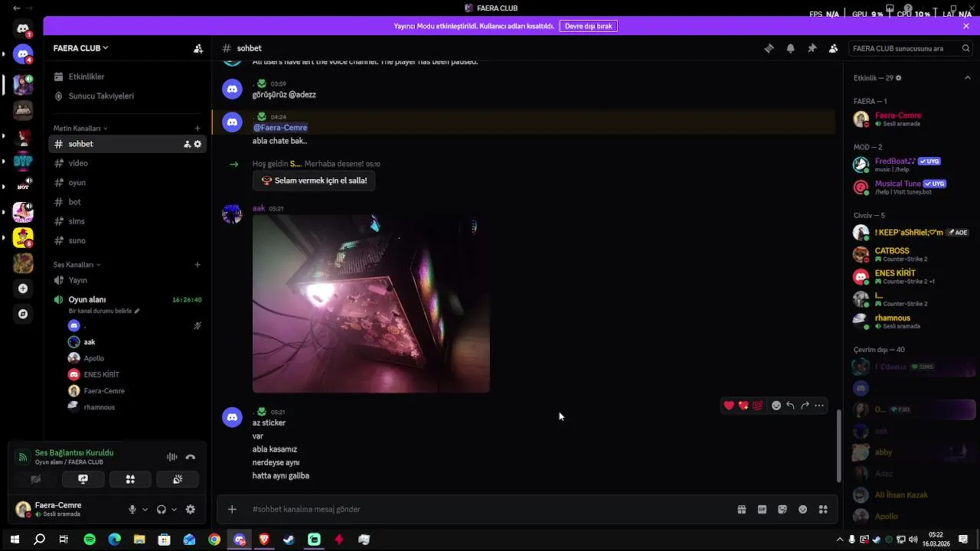This screenshot has height=551, width=980.
Task: Click the 'Devre dışı bırak' button
Action: (588, 26)
